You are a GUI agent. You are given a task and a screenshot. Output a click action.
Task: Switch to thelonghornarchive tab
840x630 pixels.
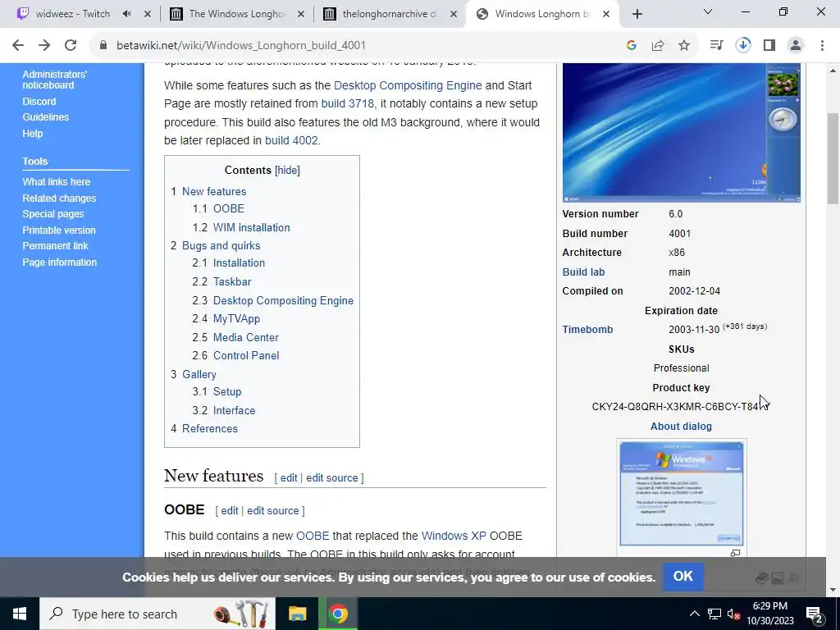[390, 14]
